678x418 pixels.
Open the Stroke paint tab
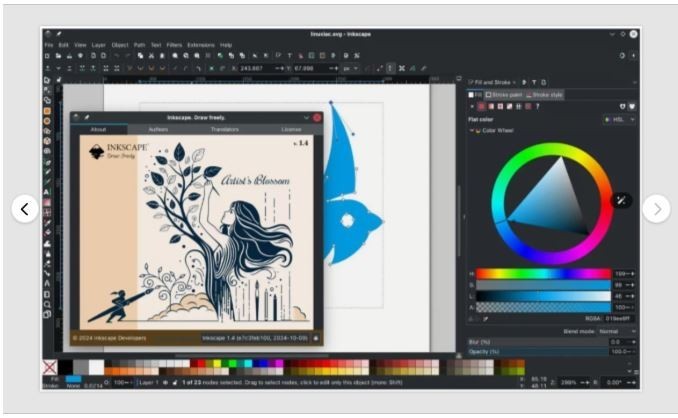504,95
